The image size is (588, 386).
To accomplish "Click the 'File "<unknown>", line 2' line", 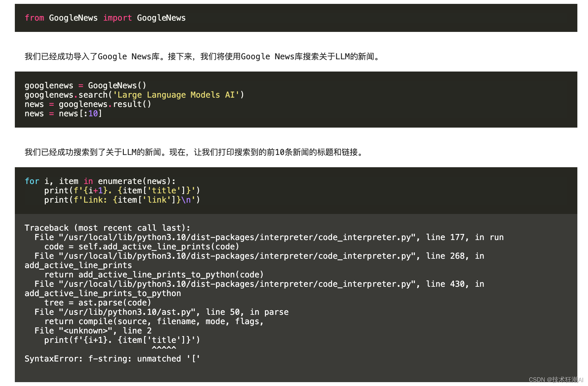I will coord(93,331).
